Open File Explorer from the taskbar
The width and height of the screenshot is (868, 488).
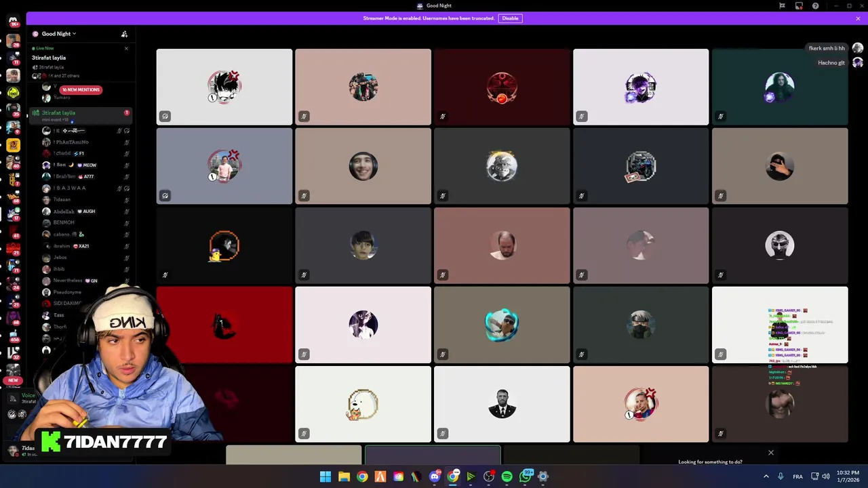344,476
